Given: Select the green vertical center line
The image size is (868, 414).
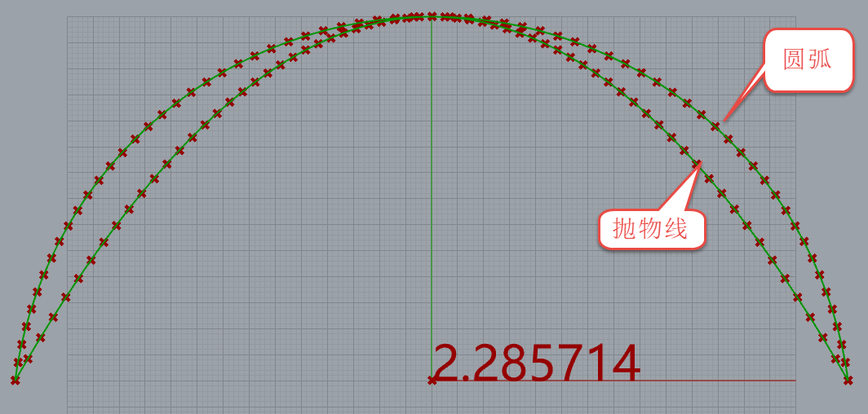Looking at the screenshot, I should coord(432,198).
